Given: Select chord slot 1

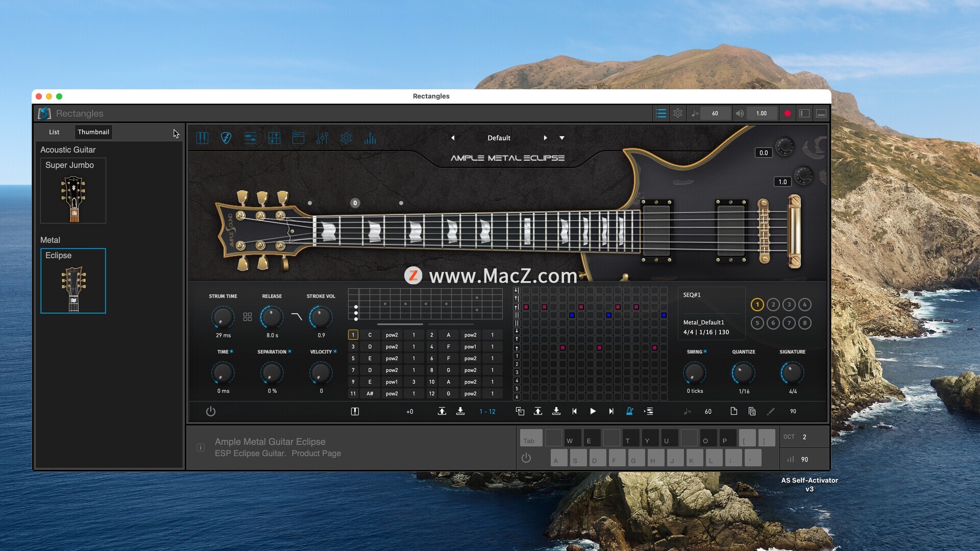Looking at the screenshot, I should click(x=353, y=335).
